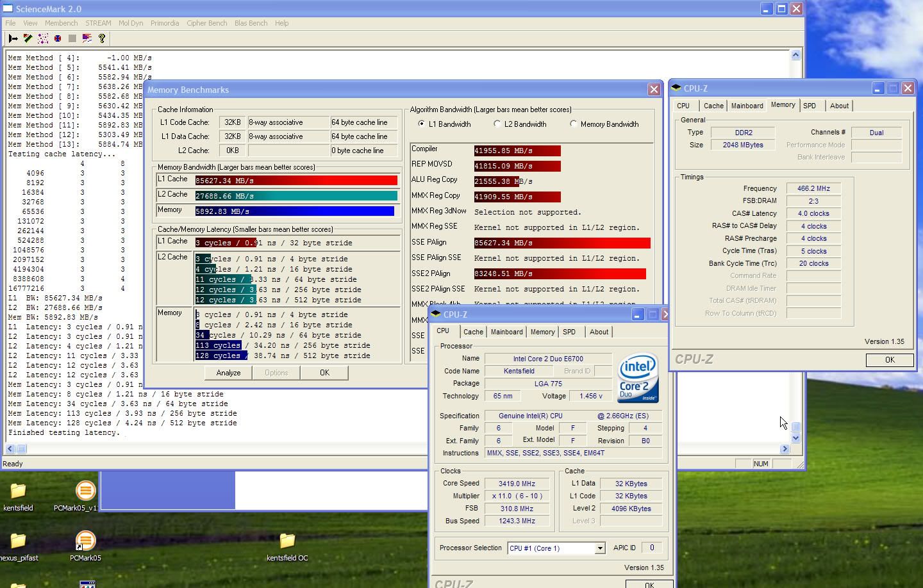Select the L1 Bandwidth radio button
The image size is (923, 588).
(421, 124)
